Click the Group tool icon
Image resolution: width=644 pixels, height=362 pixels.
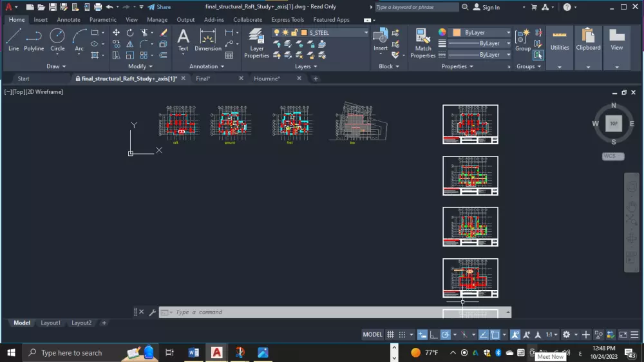523,40
